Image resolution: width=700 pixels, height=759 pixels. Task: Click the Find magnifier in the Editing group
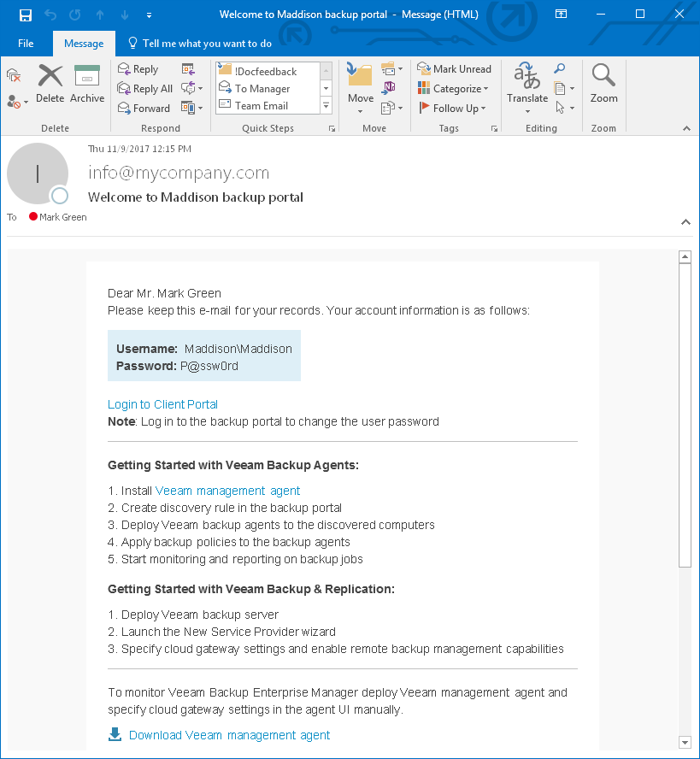(560, 68)
